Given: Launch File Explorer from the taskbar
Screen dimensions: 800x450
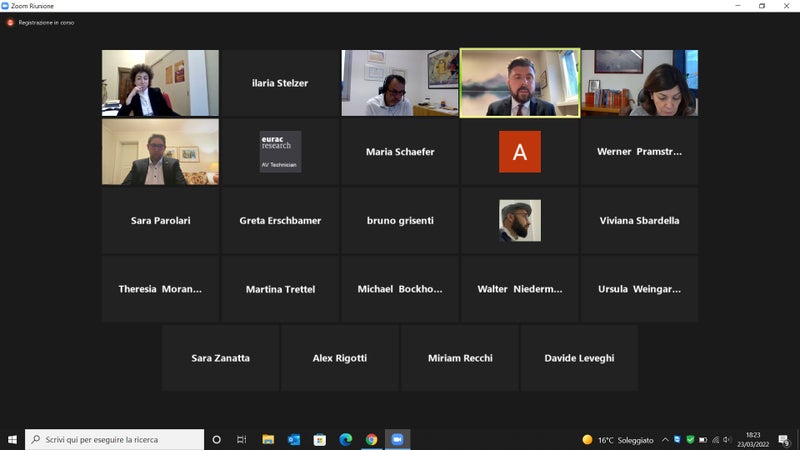Looking at the screenshot, I should [268, 439].
